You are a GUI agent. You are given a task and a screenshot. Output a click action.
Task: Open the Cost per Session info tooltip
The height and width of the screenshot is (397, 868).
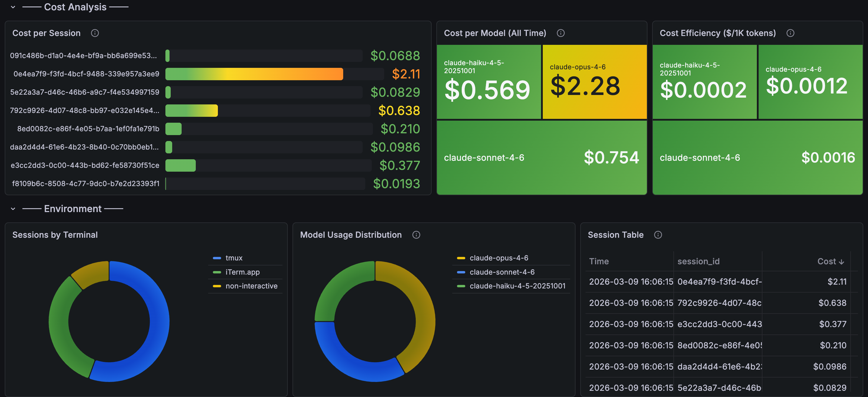click(95, 33)
